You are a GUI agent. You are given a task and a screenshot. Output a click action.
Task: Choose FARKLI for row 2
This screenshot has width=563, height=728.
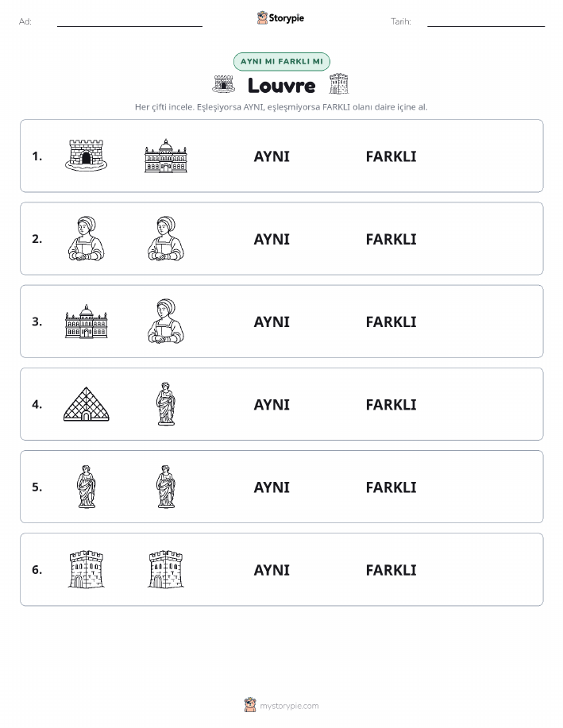pyautogui.click(x=391, y=239)
